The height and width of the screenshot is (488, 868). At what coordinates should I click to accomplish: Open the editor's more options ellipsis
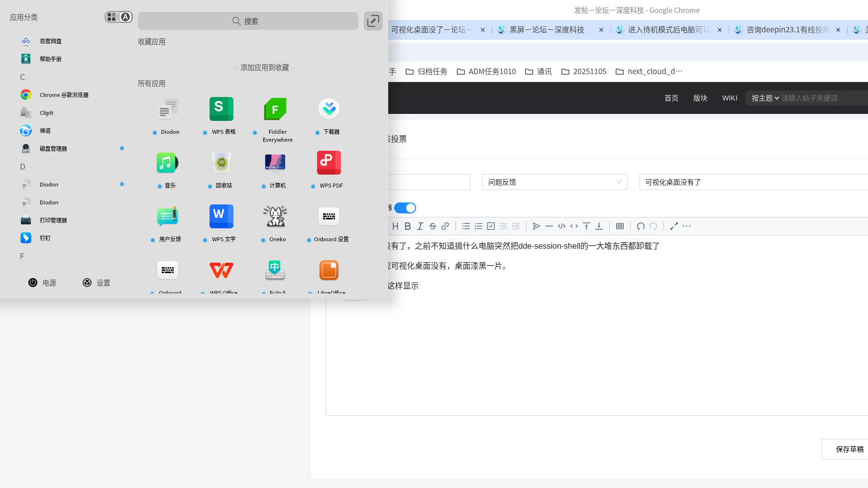point(686,226)
